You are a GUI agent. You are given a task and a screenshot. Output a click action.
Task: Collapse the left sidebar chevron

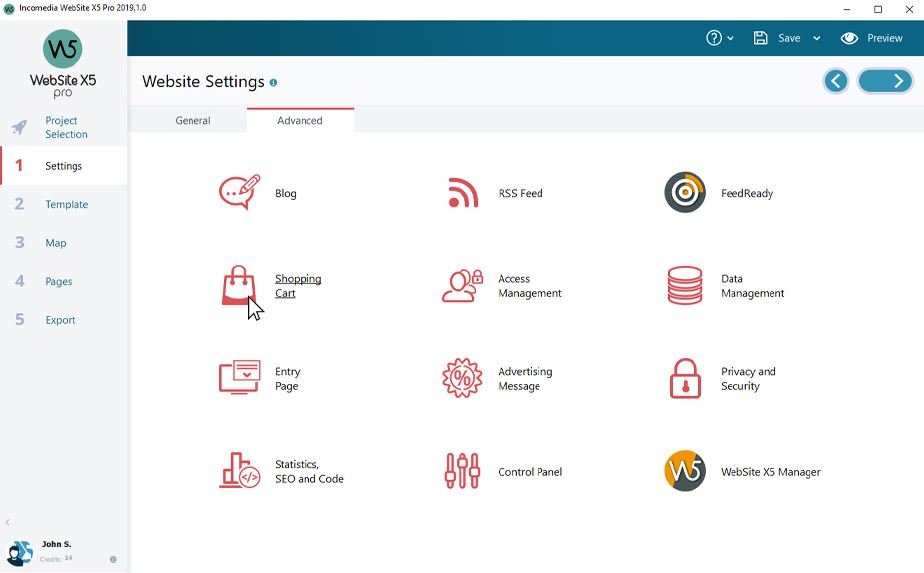8,522
